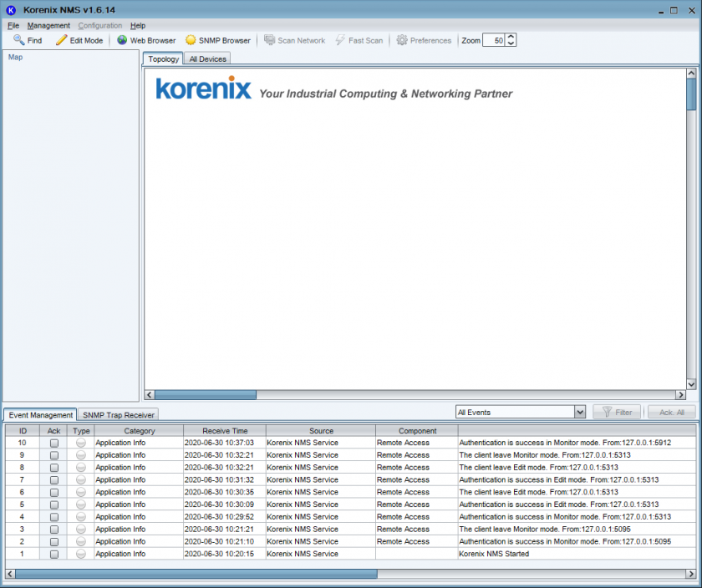702x588 pixels.
Task: Open the Management menu
Action: [48, 26]
